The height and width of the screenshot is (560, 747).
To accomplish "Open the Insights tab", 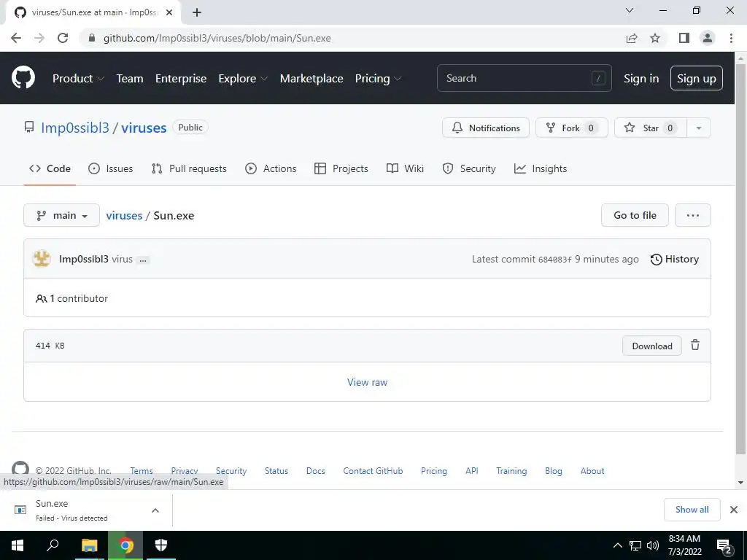I will click(x=541, y=168).
